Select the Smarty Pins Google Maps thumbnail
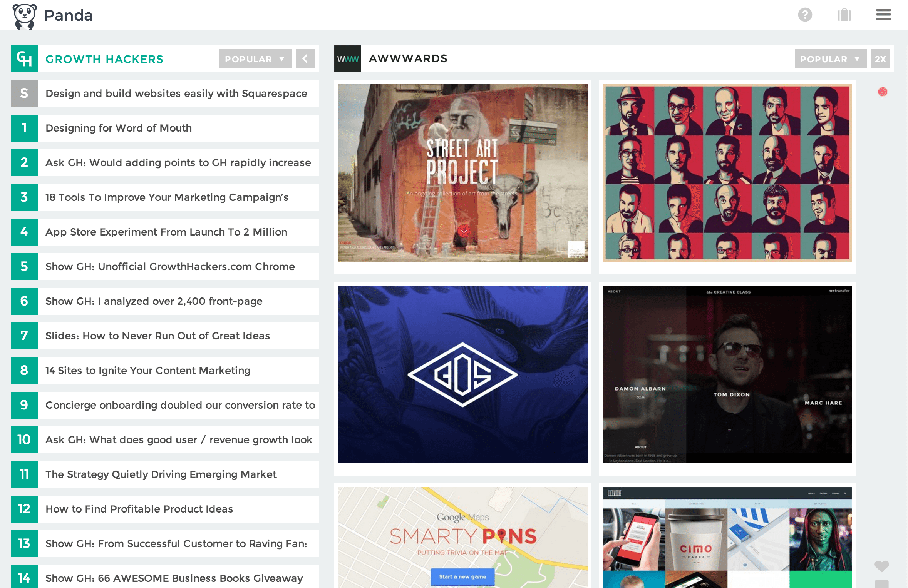Screen dimensions: 908x588 tap(463, 536)
